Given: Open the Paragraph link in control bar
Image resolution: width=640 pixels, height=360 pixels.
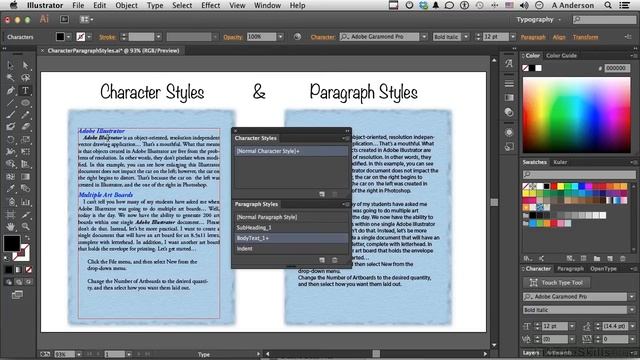Looking at the screenshot, I should click(533, 37).
